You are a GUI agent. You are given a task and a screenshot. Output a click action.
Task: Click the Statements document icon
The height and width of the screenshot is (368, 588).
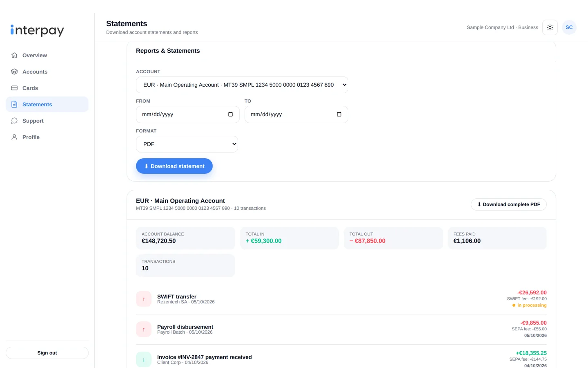pos(14,104)
